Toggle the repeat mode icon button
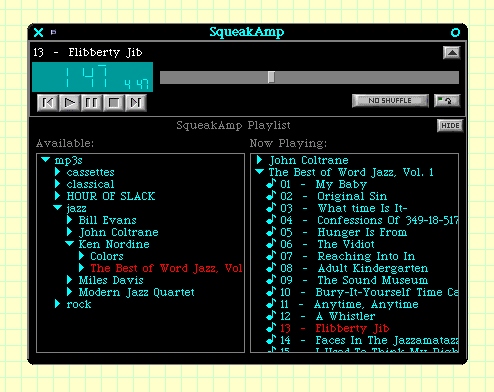The image size is (494, 392). pos(447,101)
